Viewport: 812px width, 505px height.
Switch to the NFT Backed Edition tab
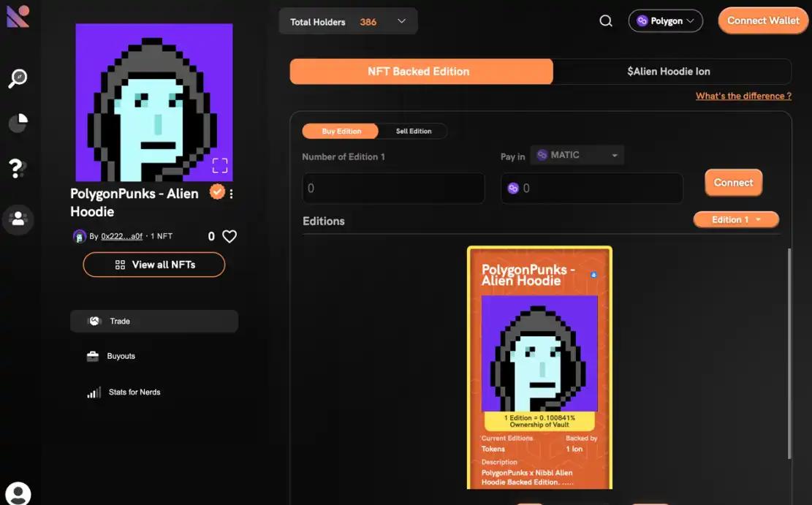(x=421, y=72)
